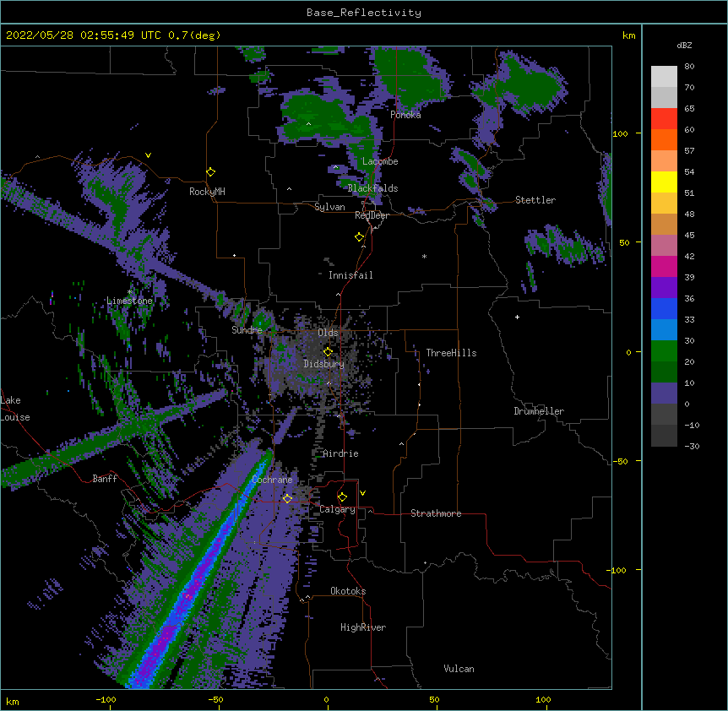Click the RockyMH label
Viewport: 728px width, 711px height.
[207, 192]
